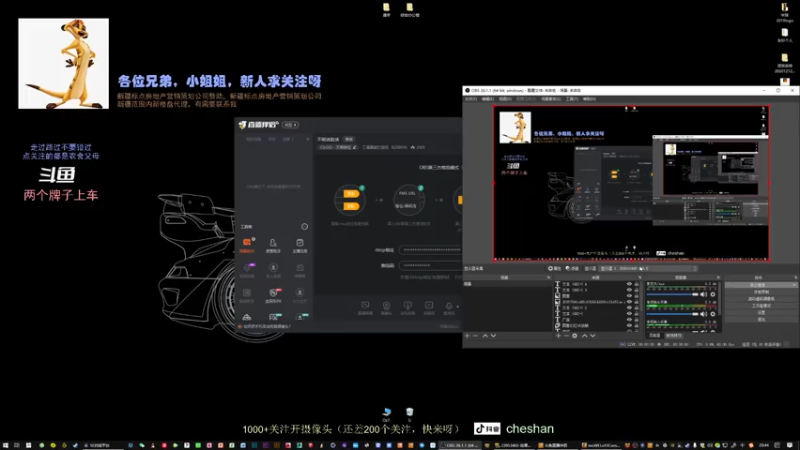Toggle eye on long-named image source row
The image size is (800, 450).
click(x=629, y=302)
